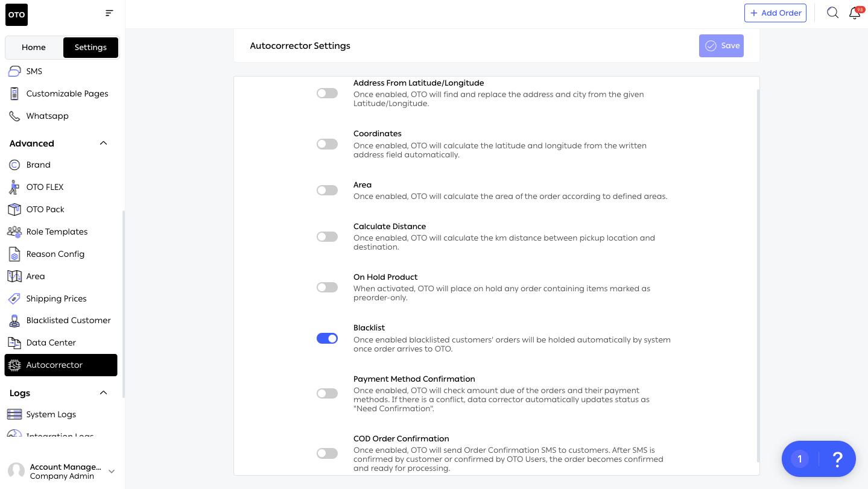Viewport: 868px width, 489px height.
Task: Collapse the Logs section
Action: click(103, 393)
